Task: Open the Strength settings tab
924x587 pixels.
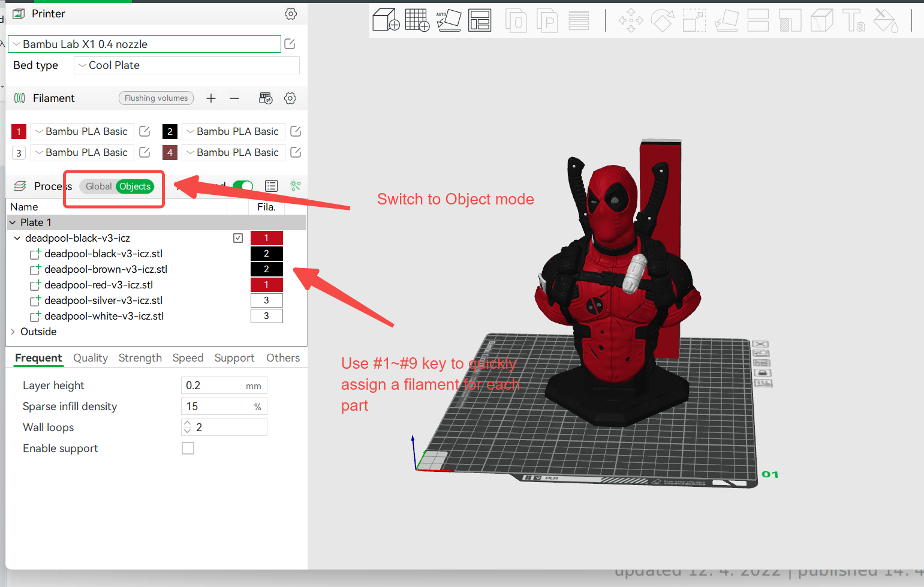Action: tap(140, 357)
